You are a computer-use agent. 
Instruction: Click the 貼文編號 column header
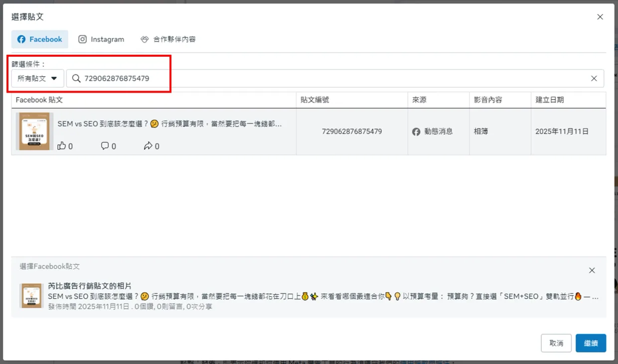click(x=315, y=100)
